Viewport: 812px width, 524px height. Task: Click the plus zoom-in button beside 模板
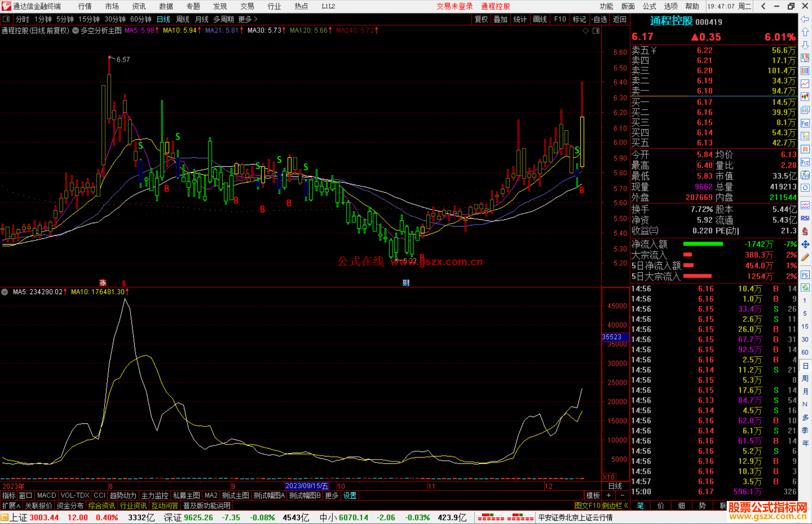click(x=609, y=495)
